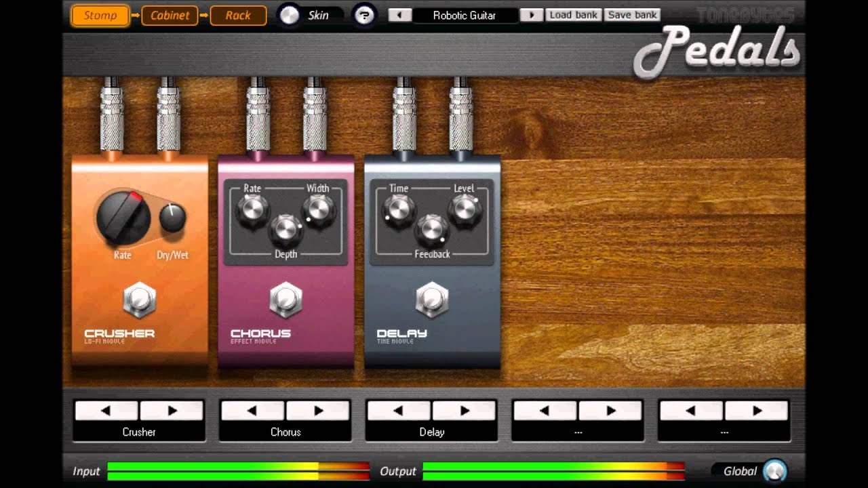Adjust the Delay Time knob

pyautogui.click(x=398, y=210)
